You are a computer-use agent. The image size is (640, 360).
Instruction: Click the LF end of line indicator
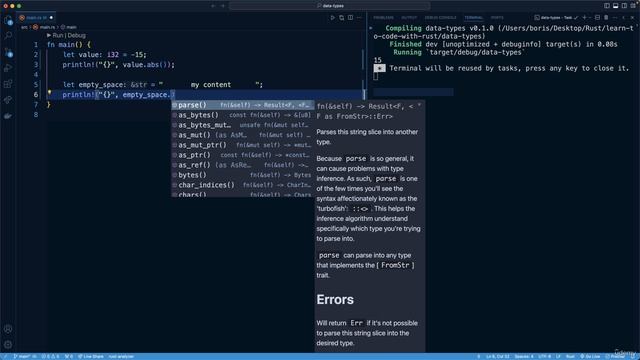[x=558, y=356]
